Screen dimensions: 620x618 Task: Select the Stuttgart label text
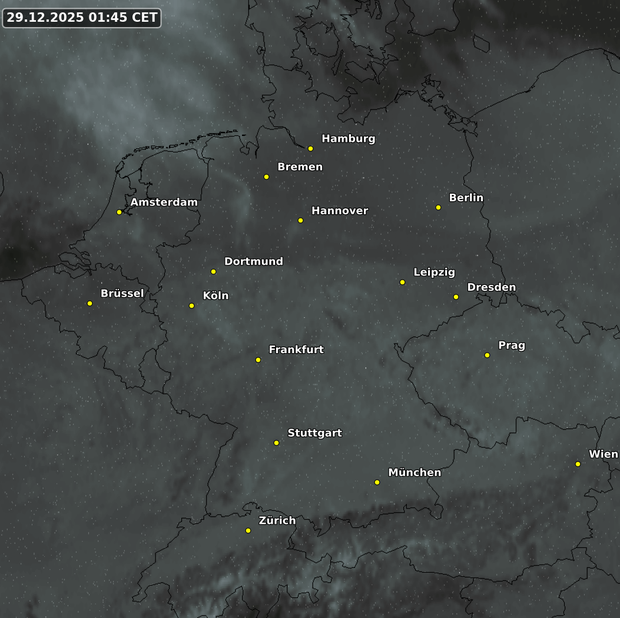tap(314, 433)
